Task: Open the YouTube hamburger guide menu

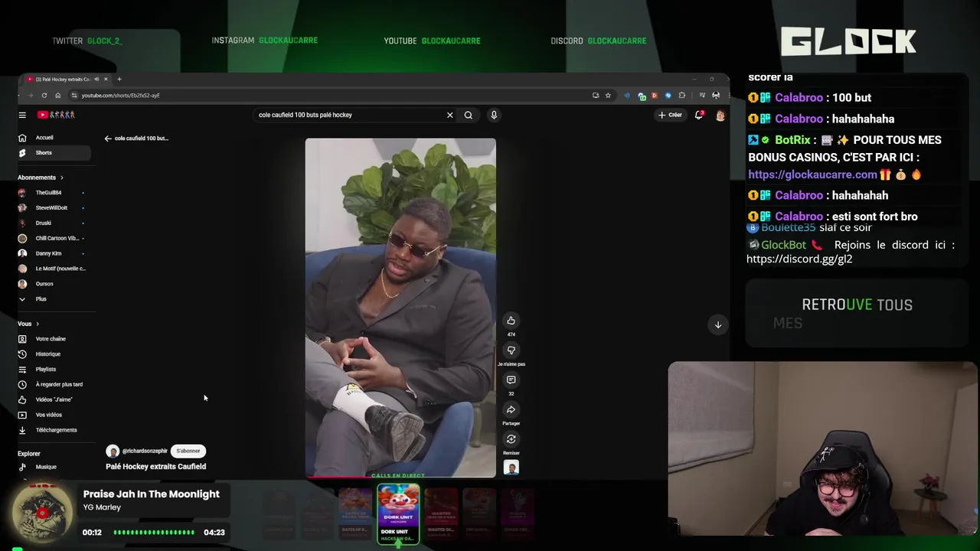Action: coord(22,115)
